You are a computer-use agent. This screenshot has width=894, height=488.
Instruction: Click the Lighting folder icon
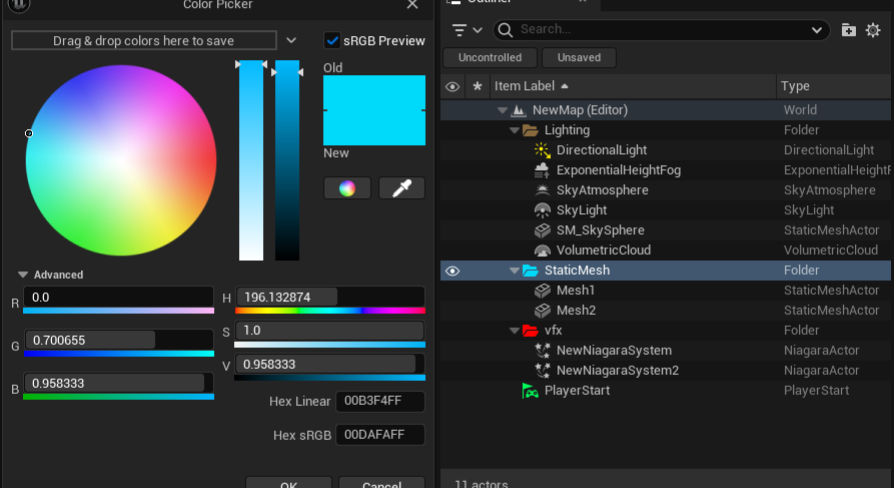point(530,131)
